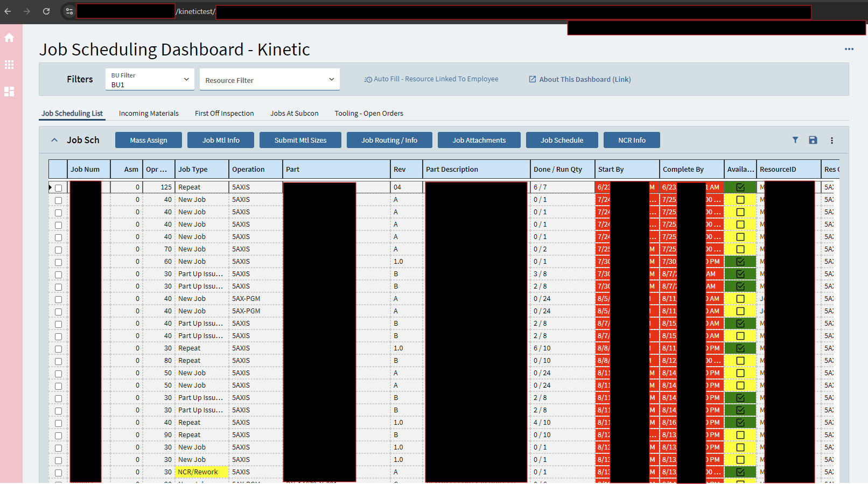868x484 pixels.
Task: Open the Resource Filter dropdown
Action: click(270, 79)
